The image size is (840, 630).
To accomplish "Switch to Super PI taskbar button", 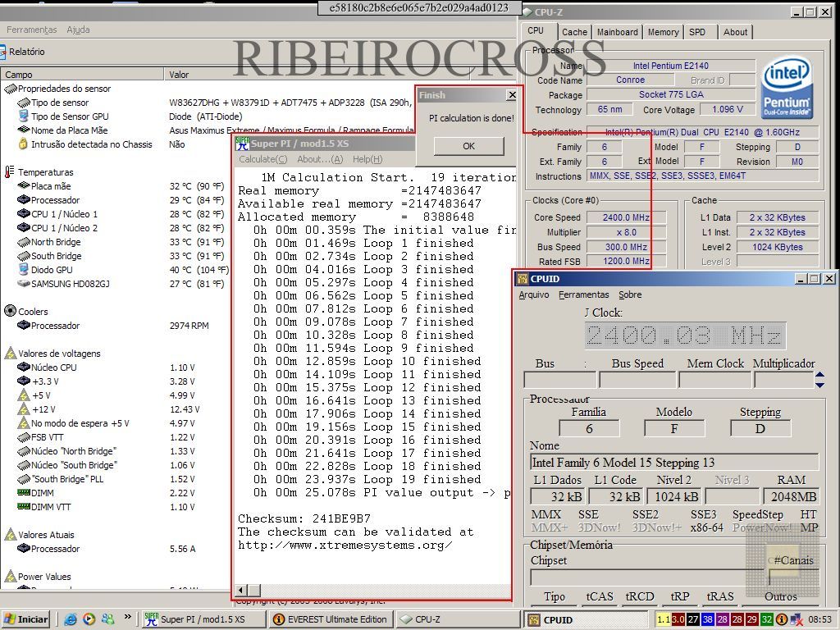I will pyautogui.click(x=203, y=619).
